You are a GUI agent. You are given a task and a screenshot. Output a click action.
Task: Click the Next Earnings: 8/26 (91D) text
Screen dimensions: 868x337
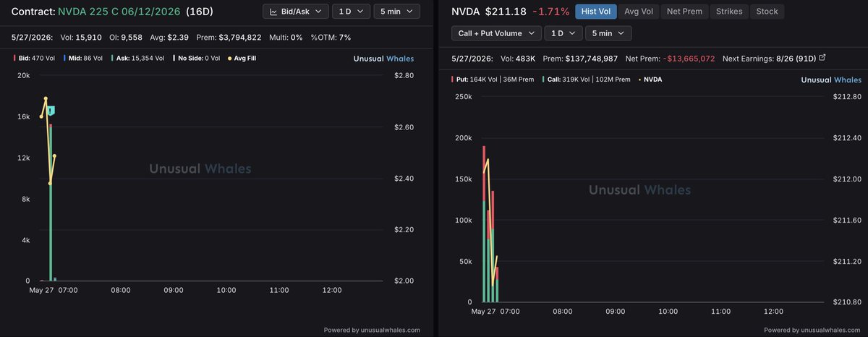point(769,58)
